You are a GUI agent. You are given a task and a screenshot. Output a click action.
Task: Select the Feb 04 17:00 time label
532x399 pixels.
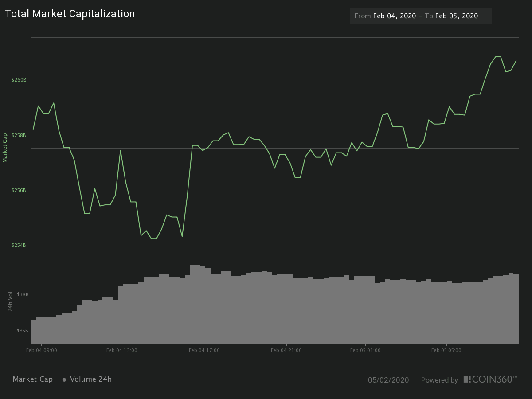(x=204, y=350)
